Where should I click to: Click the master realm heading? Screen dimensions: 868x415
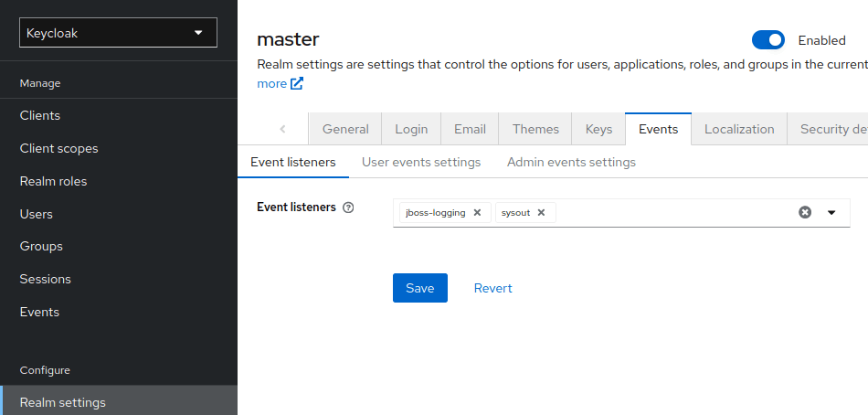(288, 39)
